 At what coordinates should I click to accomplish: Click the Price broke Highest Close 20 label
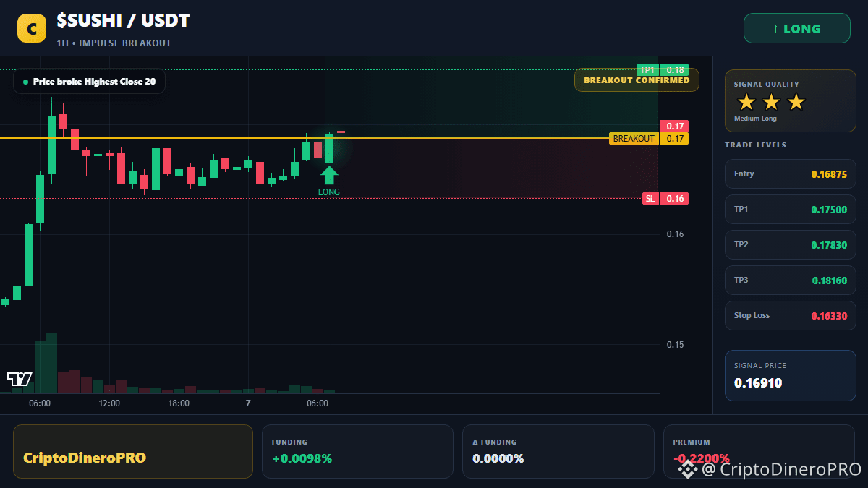89,82
